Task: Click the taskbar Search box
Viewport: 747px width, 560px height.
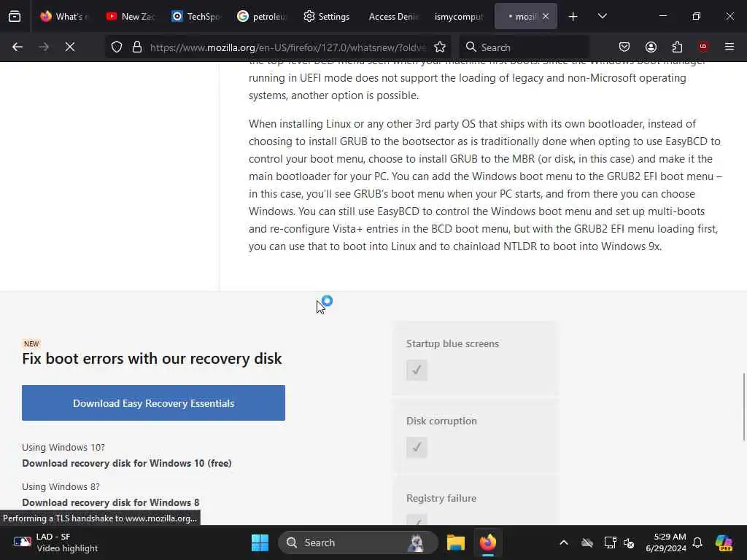Action: pyautogui.click(x=358, y=542)
